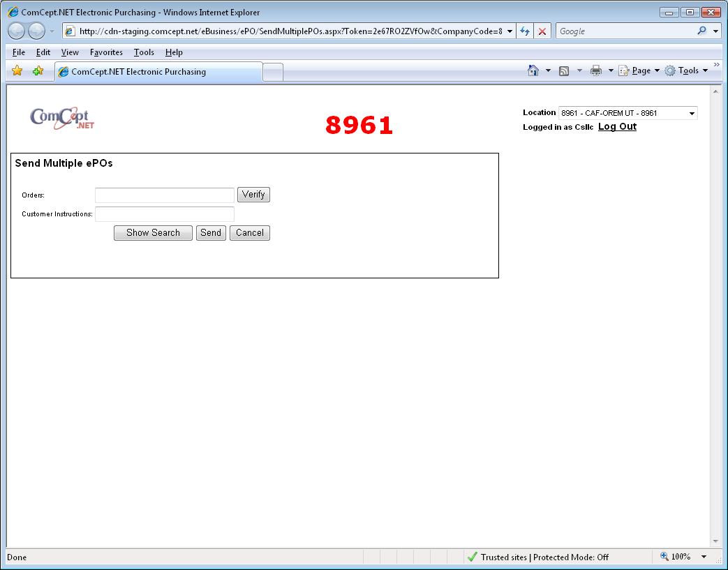728x570 pixels.
Task: Click the Home icon in toolbar
Action: [x=533, y=70]
